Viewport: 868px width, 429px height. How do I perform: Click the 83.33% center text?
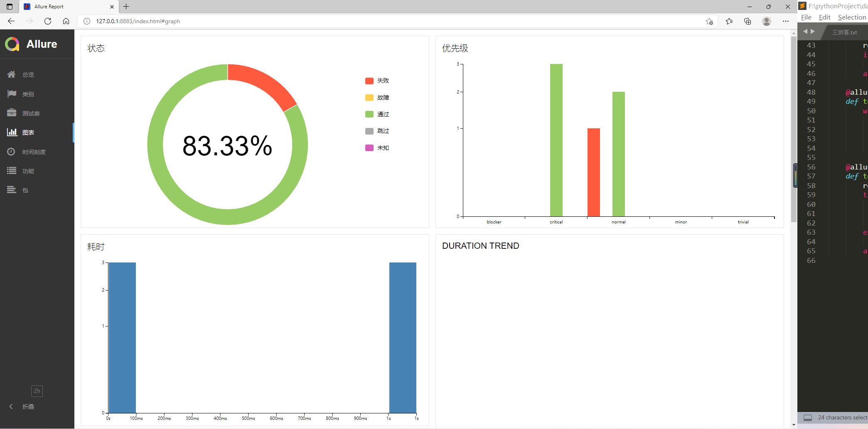tap(227, 146)
